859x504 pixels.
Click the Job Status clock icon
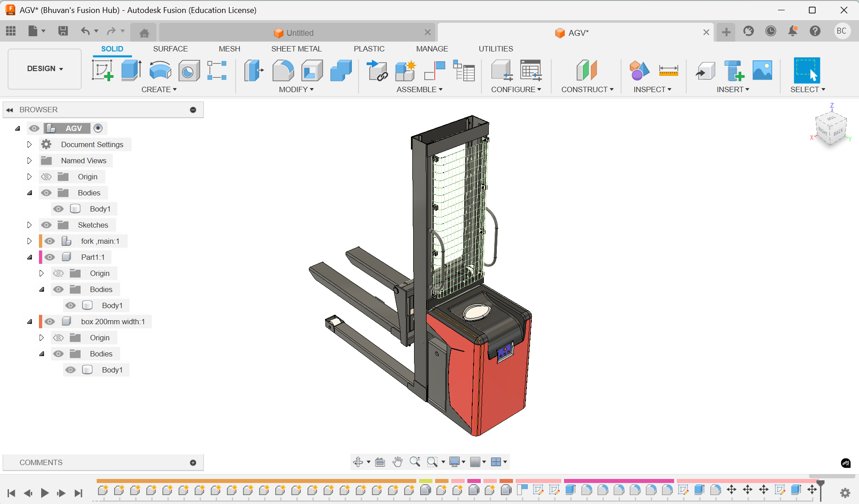tap(770, 31)
